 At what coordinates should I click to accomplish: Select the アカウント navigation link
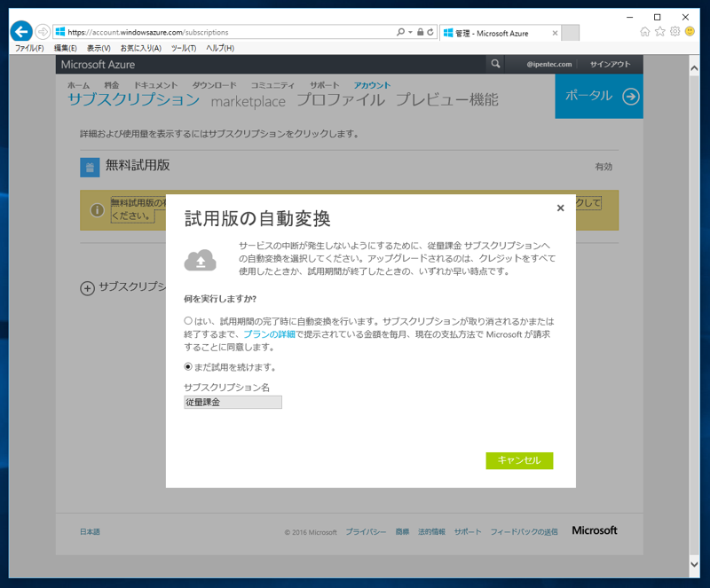(x=372, y=85)
